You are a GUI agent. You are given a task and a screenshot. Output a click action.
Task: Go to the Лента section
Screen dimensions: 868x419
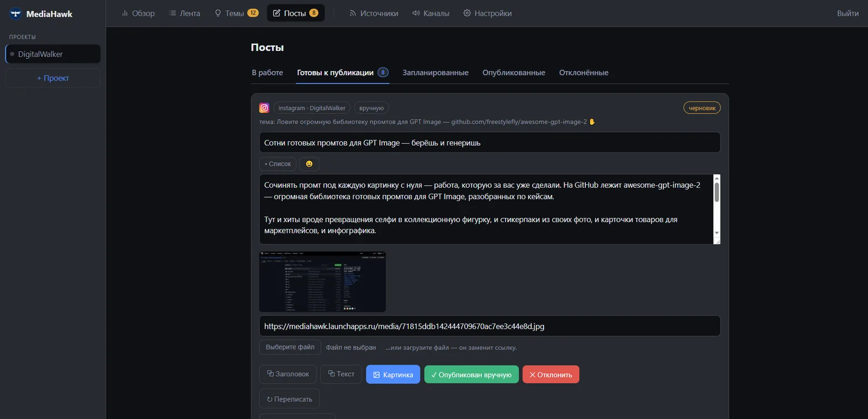coord(184,14)
